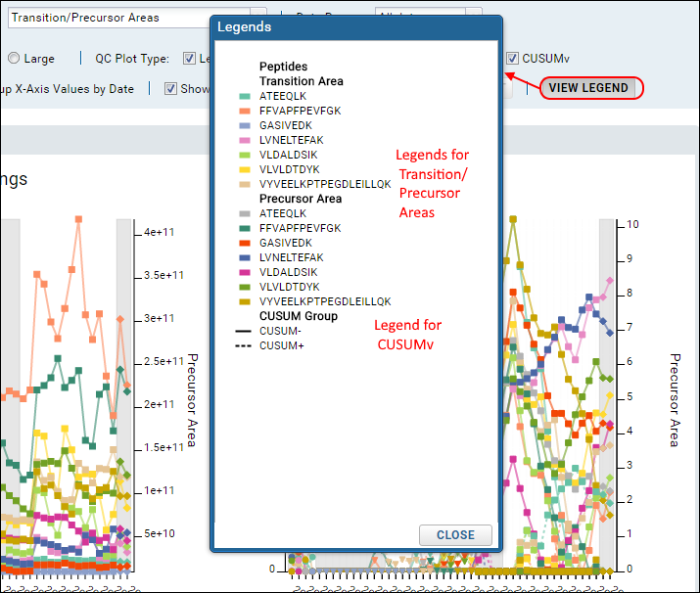
Task: Click the Transition Area FFVAPFPEVFGK orange swatch
Action: point(245,111)
